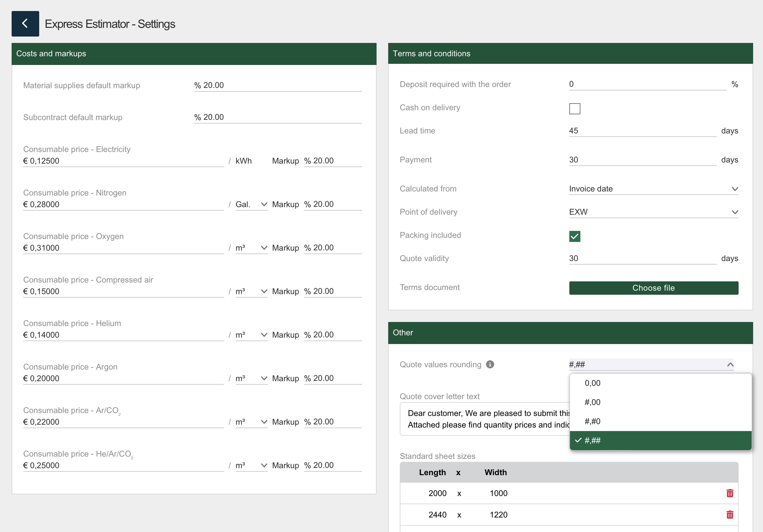The height and width of the screenshot is (532, 763).
Task: Edit Material supplies default markup field
Action: [x=278, y=85]
